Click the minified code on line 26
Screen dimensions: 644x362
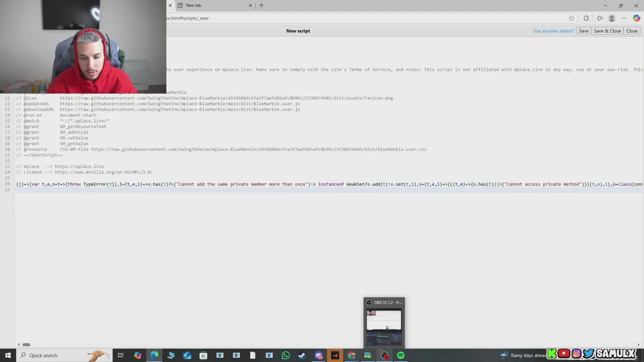329,184
